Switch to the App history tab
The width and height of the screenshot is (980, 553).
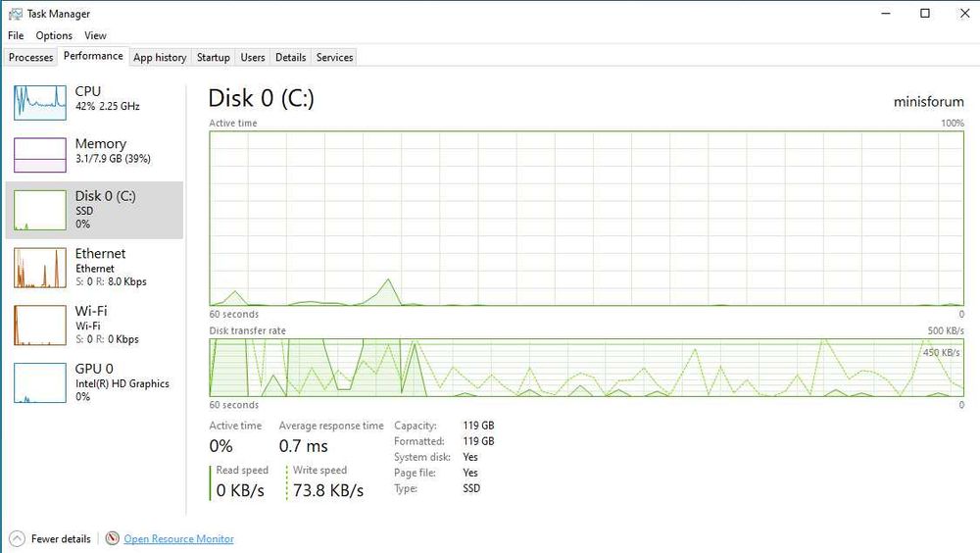[160, 57]
